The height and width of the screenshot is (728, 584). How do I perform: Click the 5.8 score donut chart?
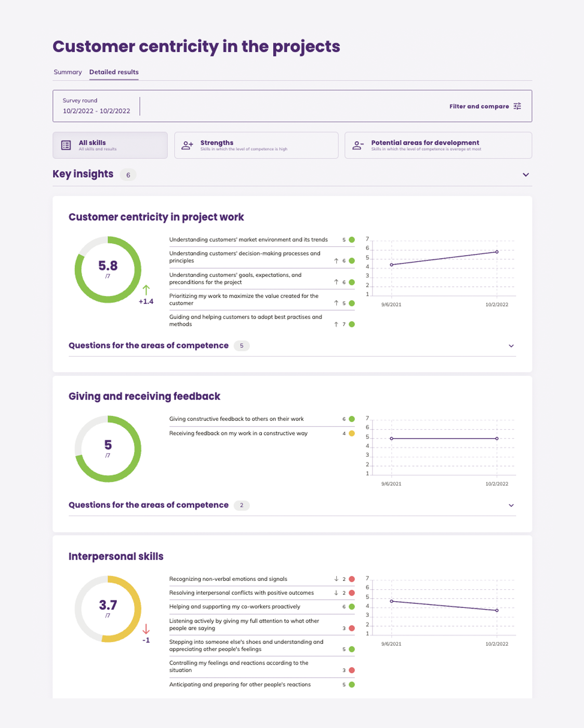pos(108,270)
